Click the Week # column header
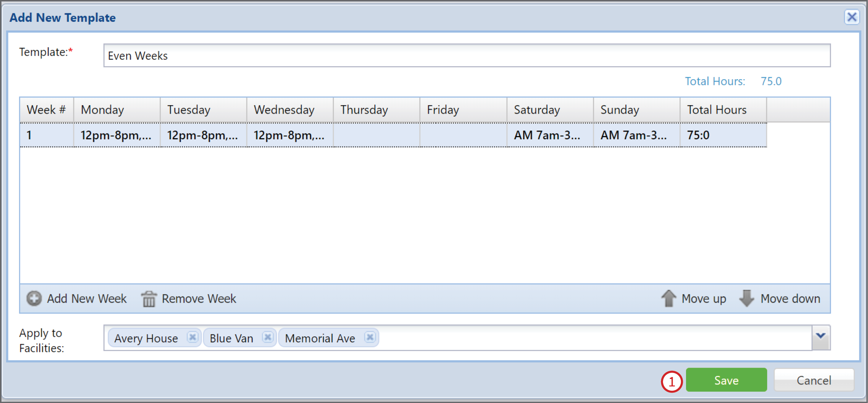The image size is (868, 403). (46, 110)
